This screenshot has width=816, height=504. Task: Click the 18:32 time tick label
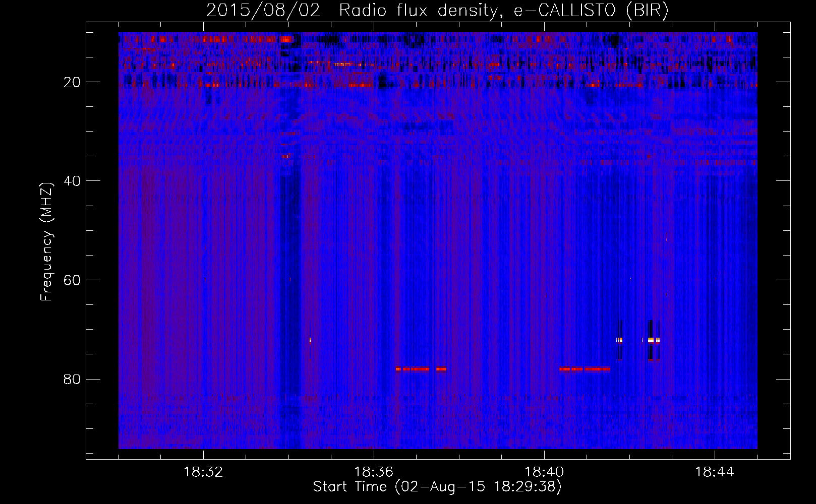pyautogui.click(x=203, y=472)
